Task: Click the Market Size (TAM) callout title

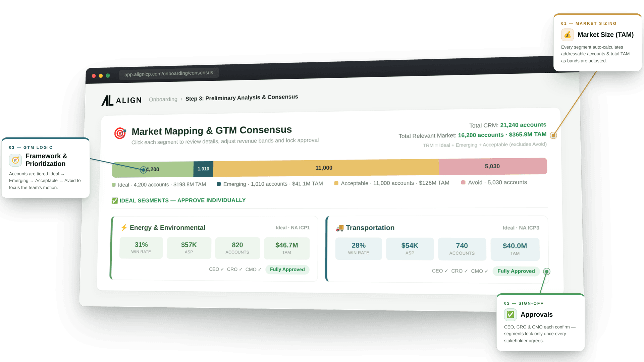Action: tap(605, 35)
